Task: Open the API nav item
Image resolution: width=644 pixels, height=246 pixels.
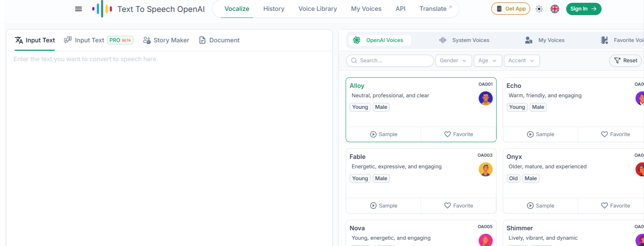Action: point(400,9)
